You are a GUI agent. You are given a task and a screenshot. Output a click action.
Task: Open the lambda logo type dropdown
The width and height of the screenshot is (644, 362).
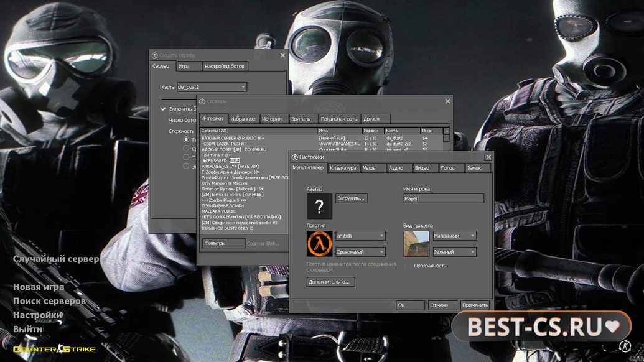pos(360,236)
